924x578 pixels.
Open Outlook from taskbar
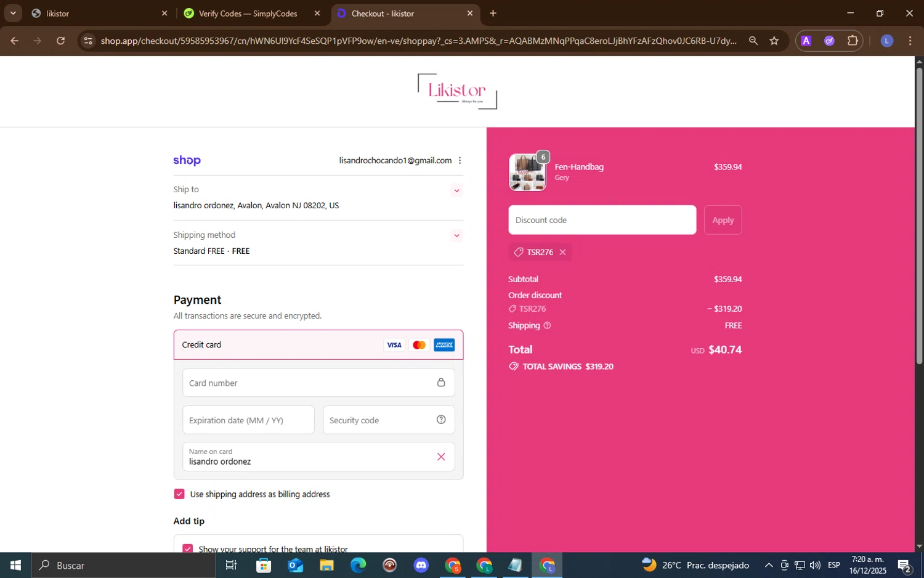pos(295,565)
